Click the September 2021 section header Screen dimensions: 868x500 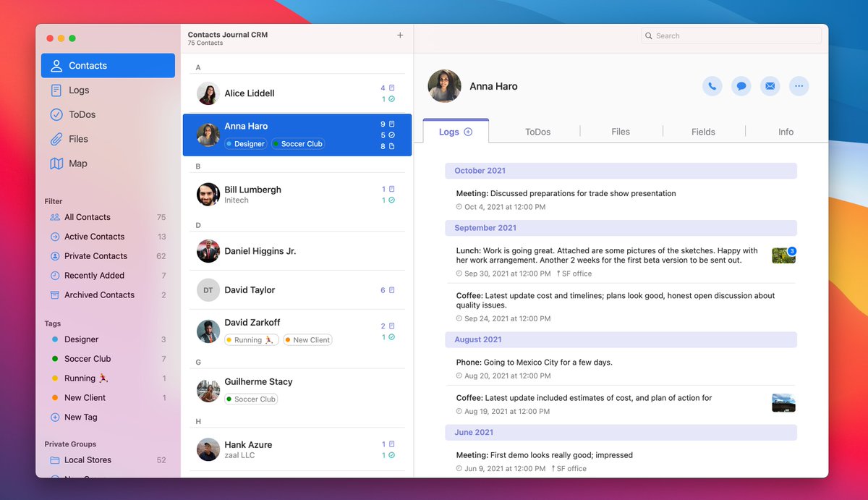pyautogui.click(x=621, y=228)
